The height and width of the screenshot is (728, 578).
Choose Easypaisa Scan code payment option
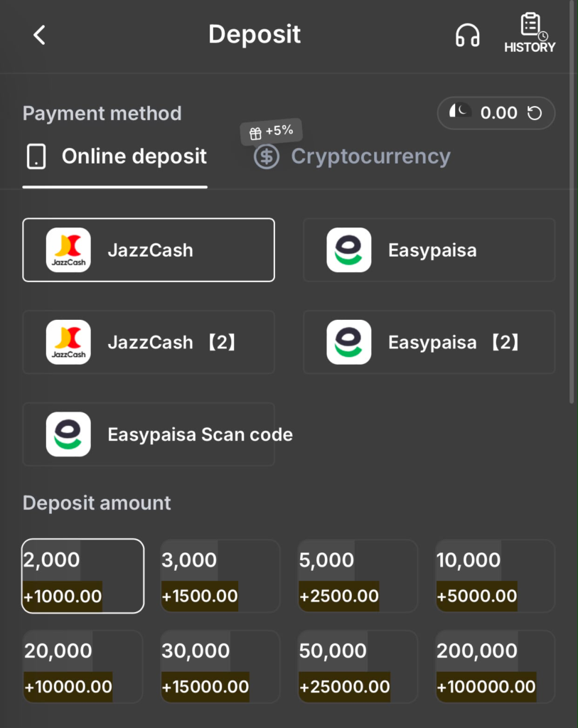point(149,434)
